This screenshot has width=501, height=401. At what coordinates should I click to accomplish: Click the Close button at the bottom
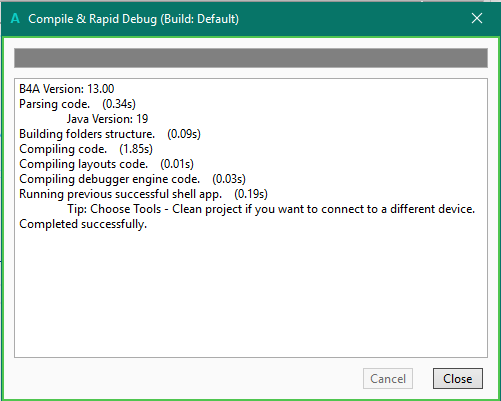pyautogui.click(x=458, y=378)
